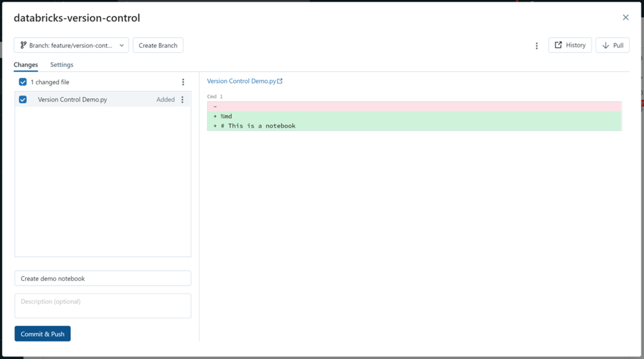Image resolution: width=644 pixels, height=359 pixels.
Task: Open the History view
Action: point(570,45)
